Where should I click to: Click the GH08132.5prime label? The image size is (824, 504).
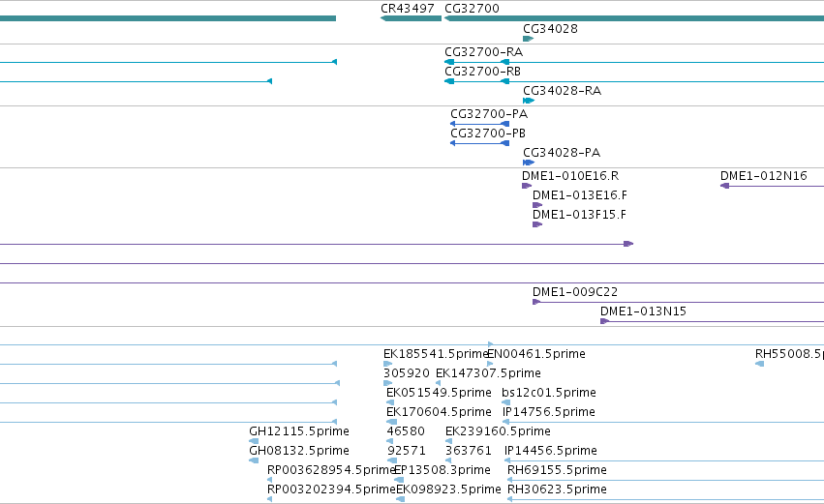(x=299, y=451)
